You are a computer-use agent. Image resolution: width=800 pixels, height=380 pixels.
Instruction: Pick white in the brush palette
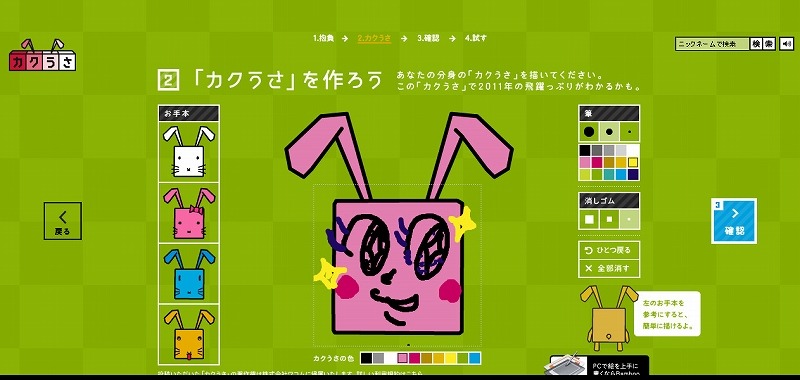[x=633, y=150]
